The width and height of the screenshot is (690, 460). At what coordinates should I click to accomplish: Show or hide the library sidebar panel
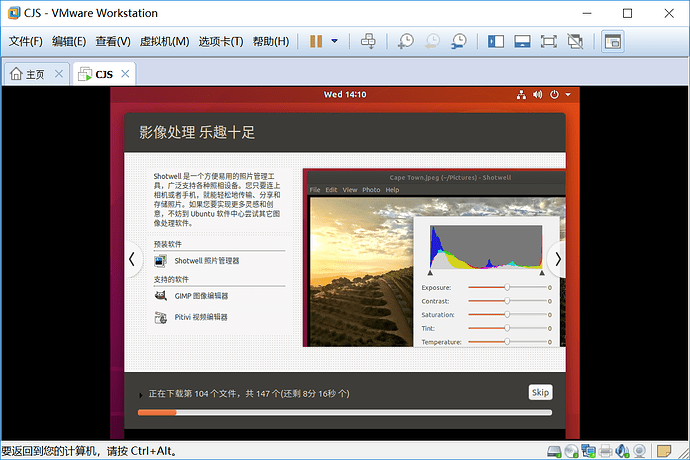(x=495, y=41)
